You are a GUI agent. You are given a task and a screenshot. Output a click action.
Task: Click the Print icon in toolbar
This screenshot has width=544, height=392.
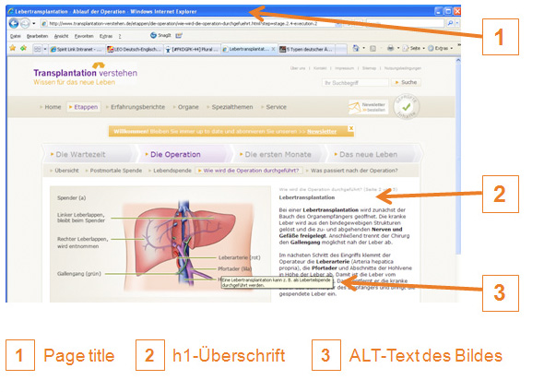point(390,48)
